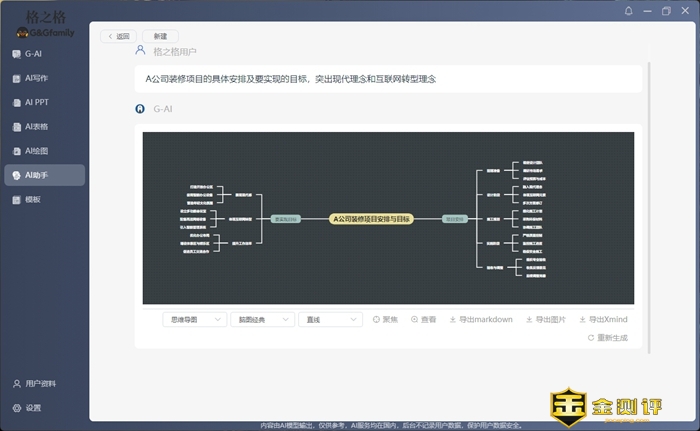Open 设置 settings at bottom left
This screenshot has width=700, height=431.
pyautogui.click(x=33, y=408)
